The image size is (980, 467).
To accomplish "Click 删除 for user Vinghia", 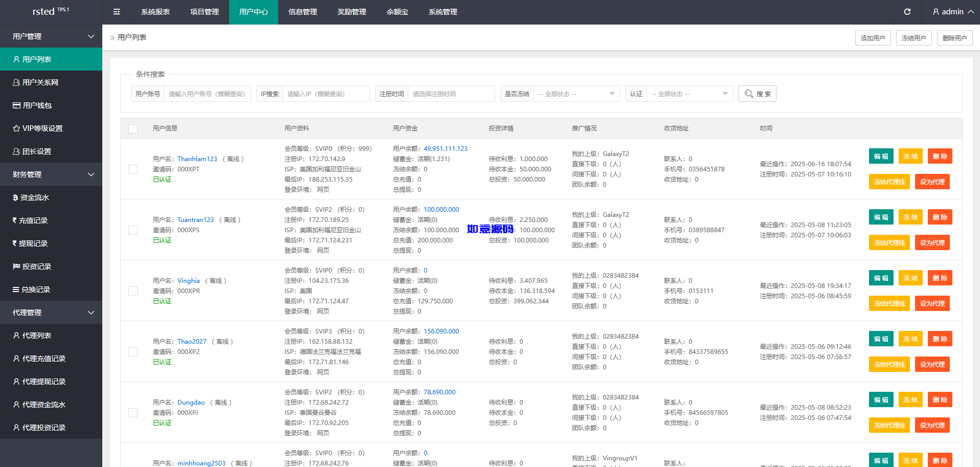I will click(x=940, y=278).
